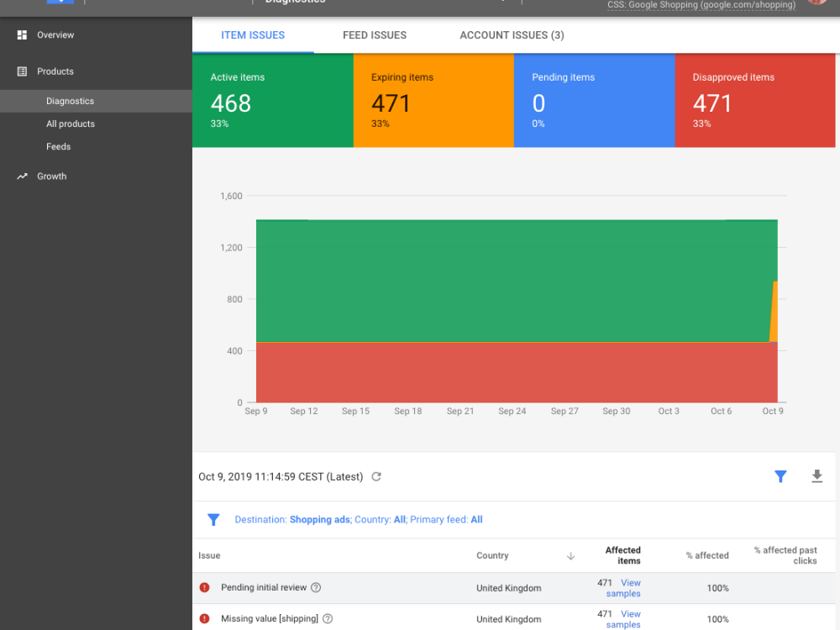Click the Overview grid icon in sidebar

click(22, 34)
